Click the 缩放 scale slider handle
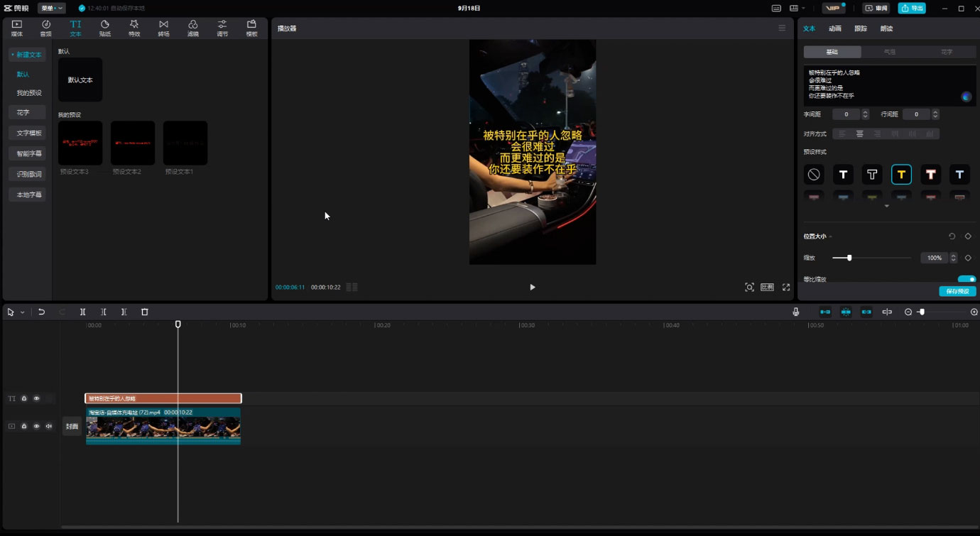 click(x=849, y=258)
